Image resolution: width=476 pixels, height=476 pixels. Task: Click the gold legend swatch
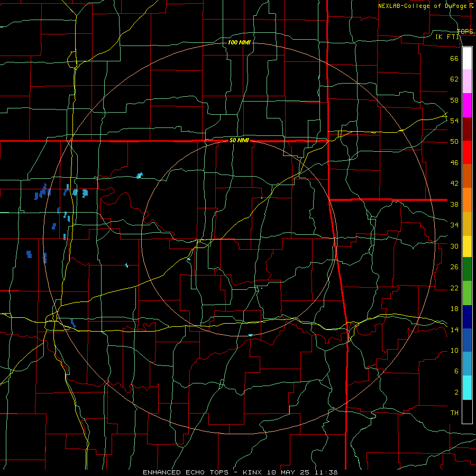coord(467,224)
